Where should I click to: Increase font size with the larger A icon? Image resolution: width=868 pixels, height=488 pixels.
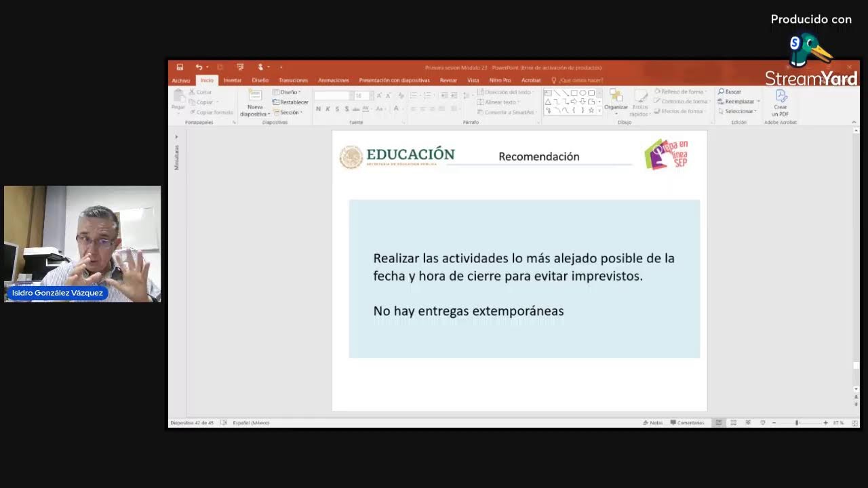(379, 96)
